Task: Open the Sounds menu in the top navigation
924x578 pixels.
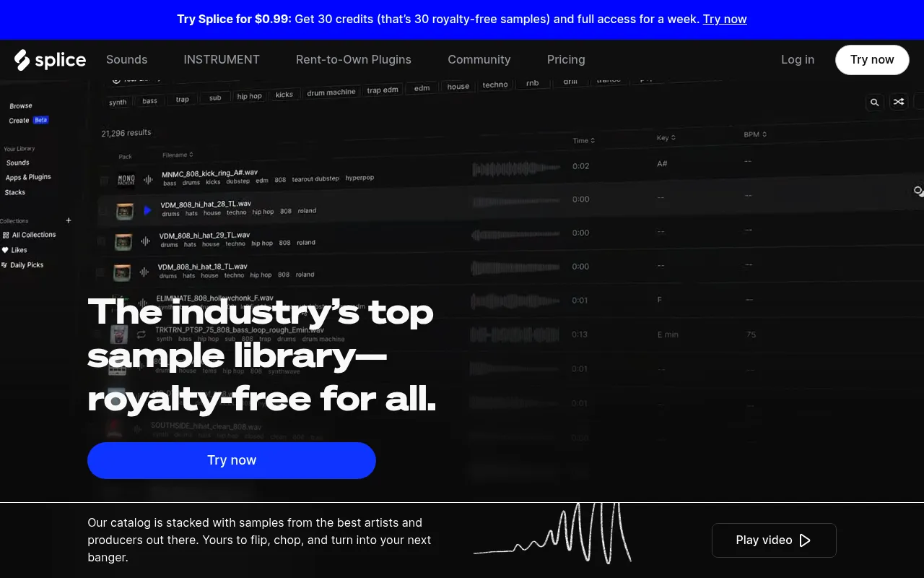Action: [x=126, y=59]
